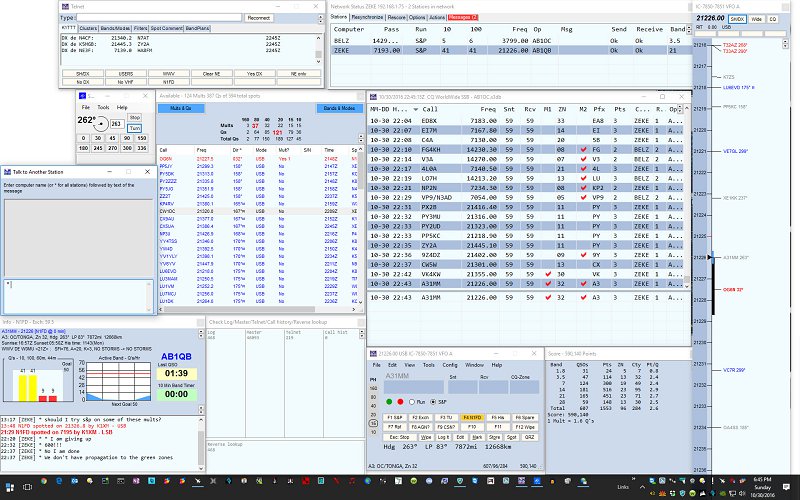The height and width of the screenshot is (500, 800).
Task: Open the Windows Start menu
Action: [x=9, y=487]
